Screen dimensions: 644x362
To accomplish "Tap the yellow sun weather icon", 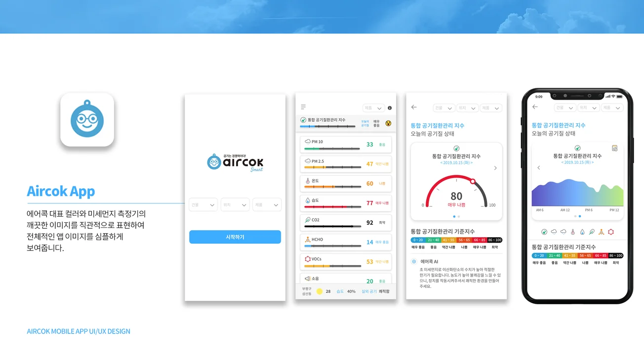I will click(320, 291).
